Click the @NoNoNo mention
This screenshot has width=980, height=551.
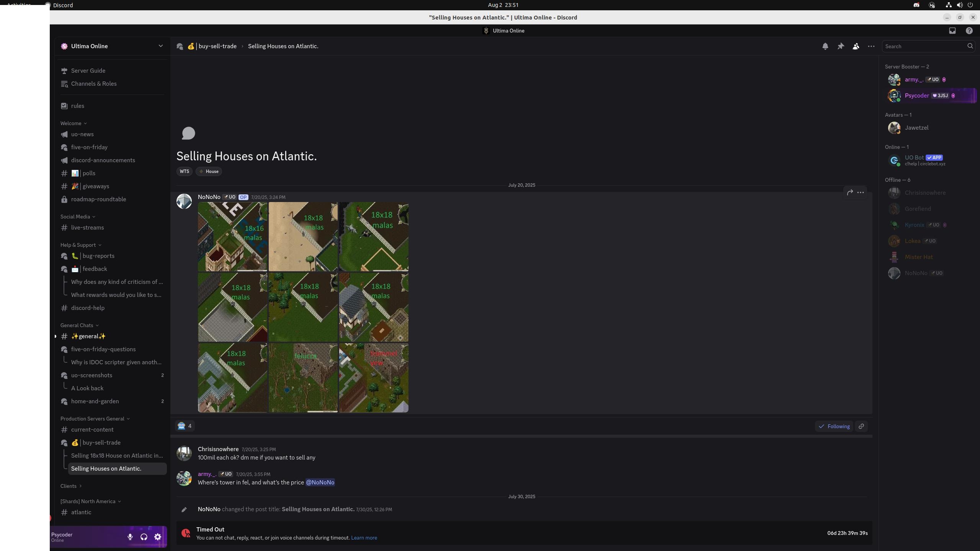click(320, 483)
